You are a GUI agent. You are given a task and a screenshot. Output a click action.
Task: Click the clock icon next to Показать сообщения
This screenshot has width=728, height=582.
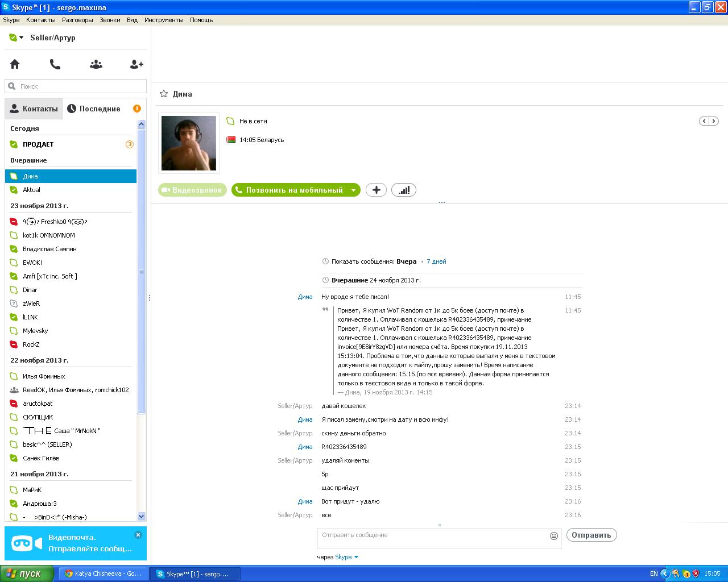[x=325, y=261]
